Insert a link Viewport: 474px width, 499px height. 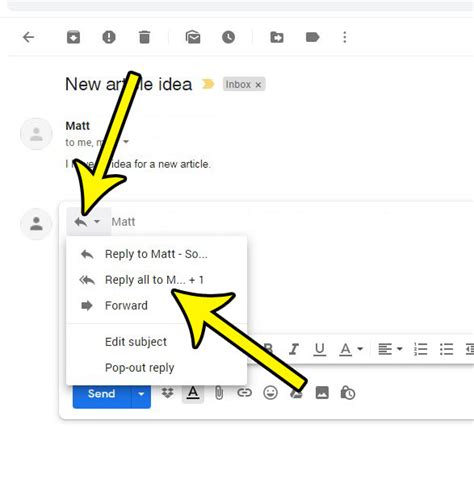coord(244,393)
